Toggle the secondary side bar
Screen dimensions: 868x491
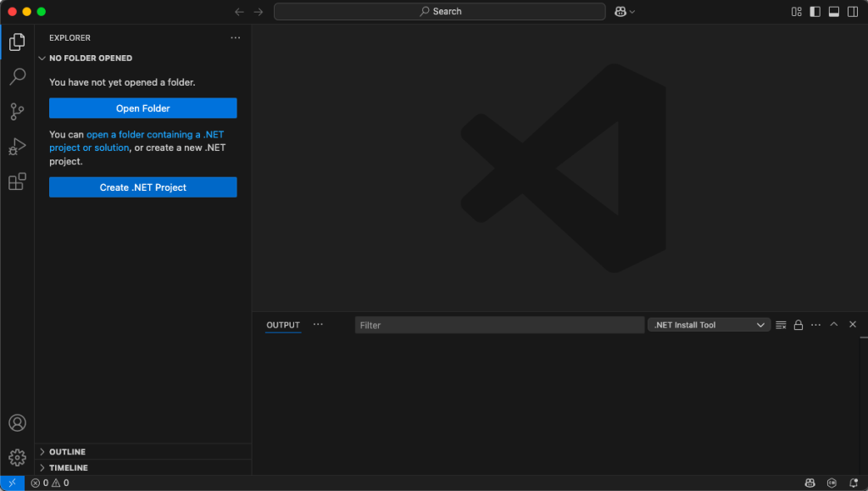click(x=853, y=12)
